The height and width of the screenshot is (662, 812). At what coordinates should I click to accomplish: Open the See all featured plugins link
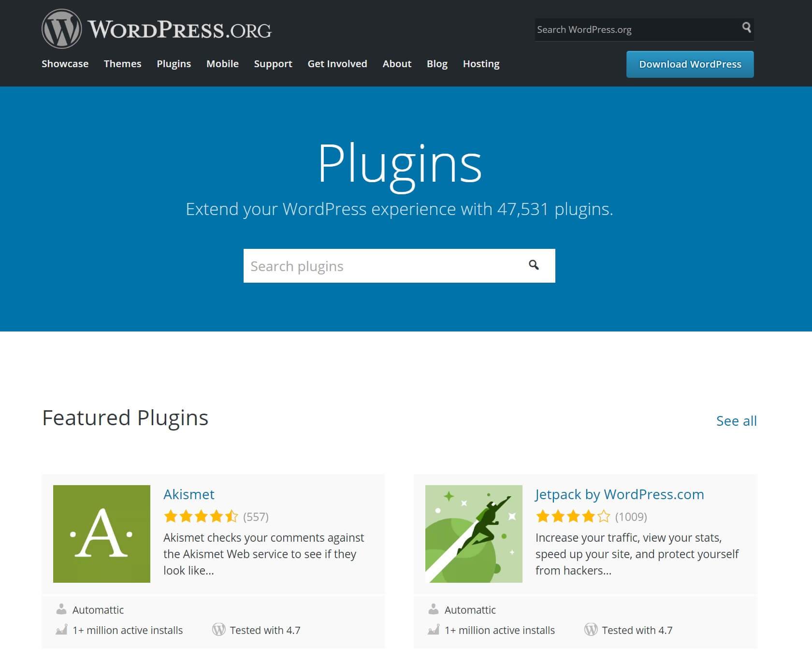(736, 420)
